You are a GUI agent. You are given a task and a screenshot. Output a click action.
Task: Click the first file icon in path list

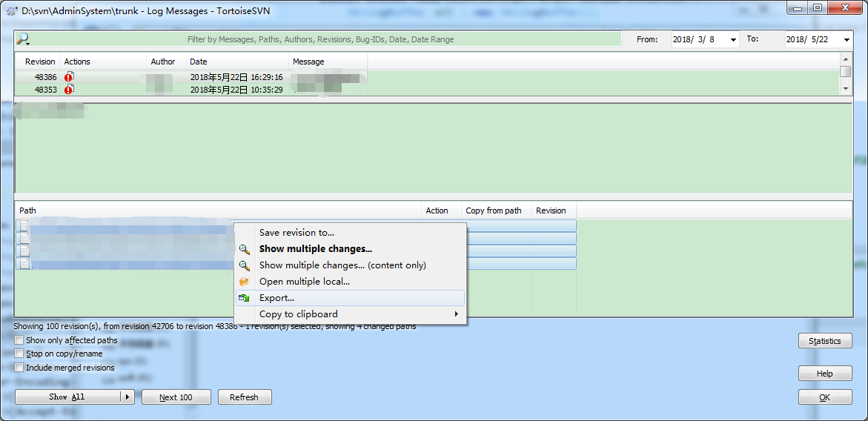[24, 226]
